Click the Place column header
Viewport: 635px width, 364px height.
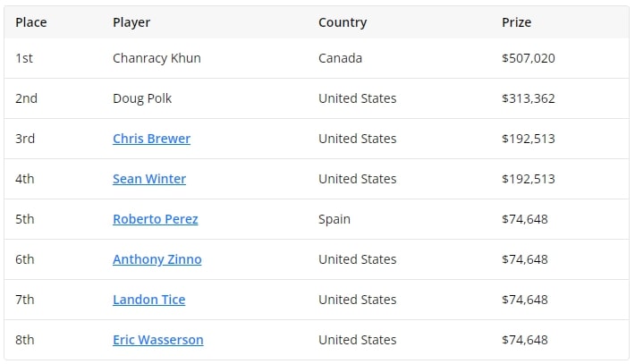click(31, 22)
